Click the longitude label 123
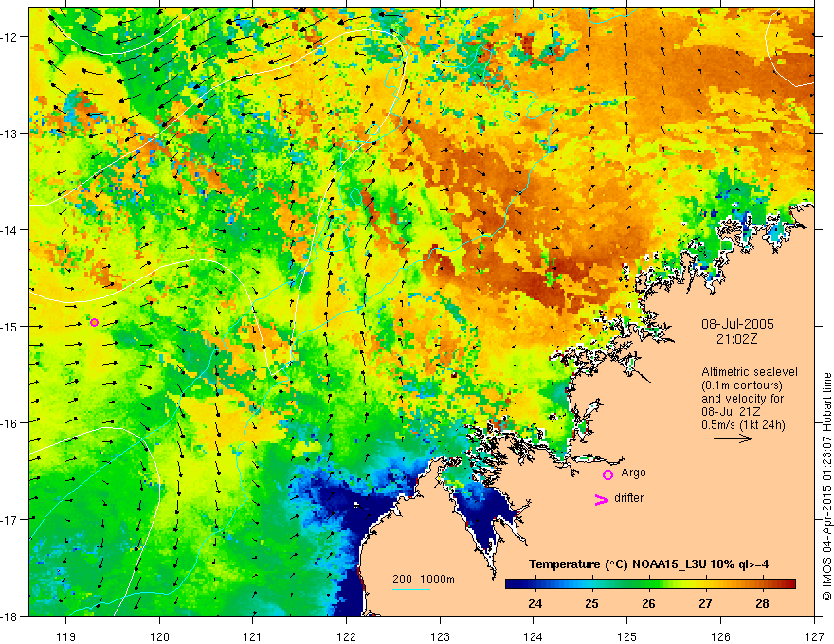Viewport: 834px width, 644px height. pyautogui.click(x=440, y=636)
